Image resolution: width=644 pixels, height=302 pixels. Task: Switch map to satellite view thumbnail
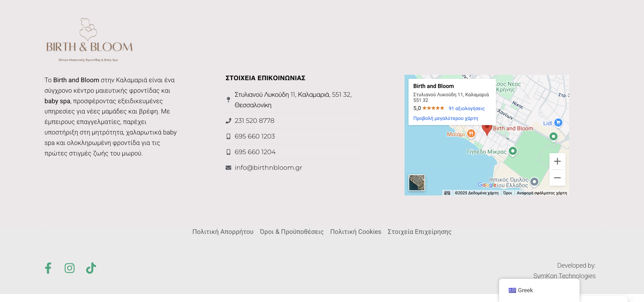(417, 183)
